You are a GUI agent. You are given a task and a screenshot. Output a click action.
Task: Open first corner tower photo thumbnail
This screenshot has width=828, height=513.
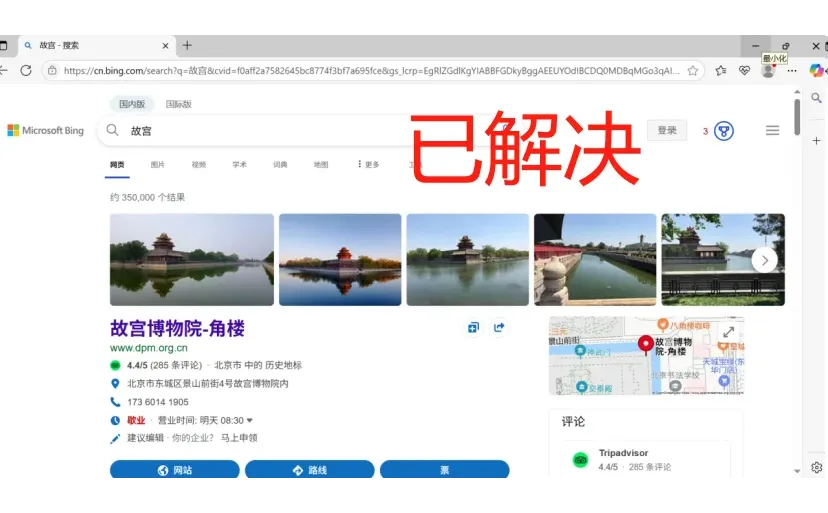(192, 259)
